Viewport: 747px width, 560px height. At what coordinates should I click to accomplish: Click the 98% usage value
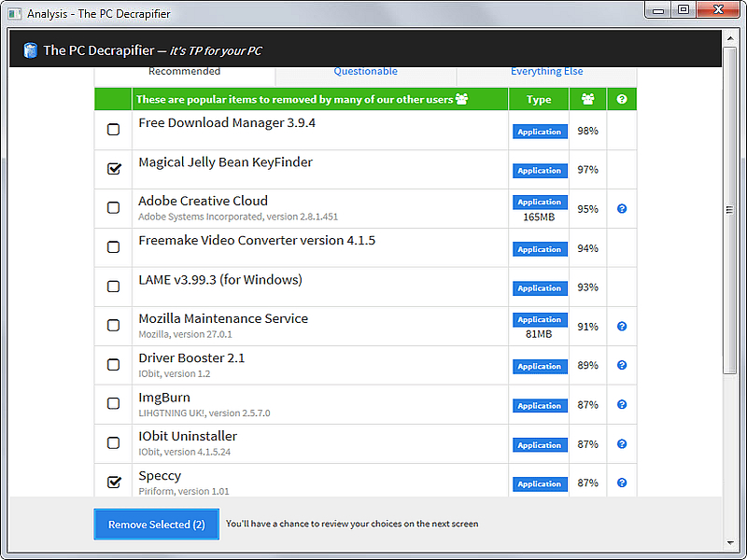click(x=588, y=131)
